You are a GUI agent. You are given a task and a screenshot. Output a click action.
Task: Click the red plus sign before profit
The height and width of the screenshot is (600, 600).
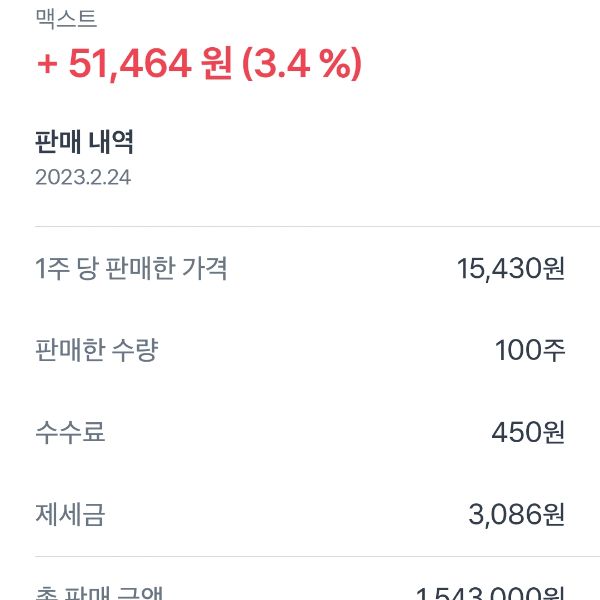click(45, 65)
